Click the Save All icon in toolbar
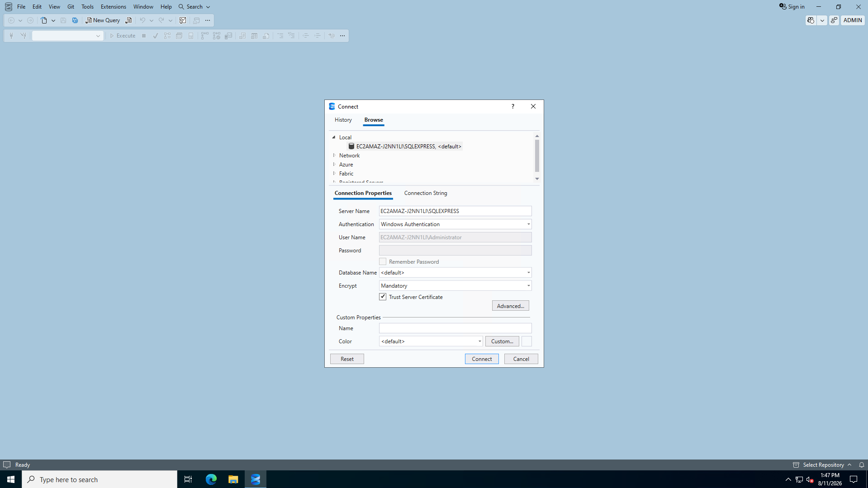The width and height of the screenshot is (868, 488). click(x=75, y=20)
